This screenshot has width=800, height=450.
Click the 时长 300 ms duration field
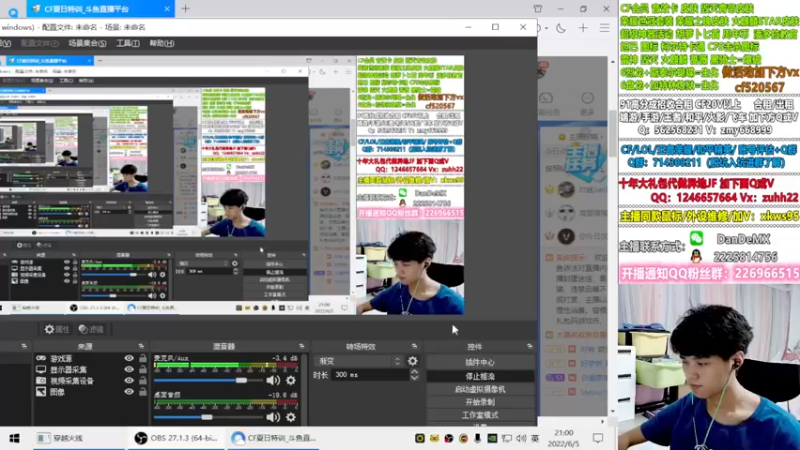tap(371, 375)
